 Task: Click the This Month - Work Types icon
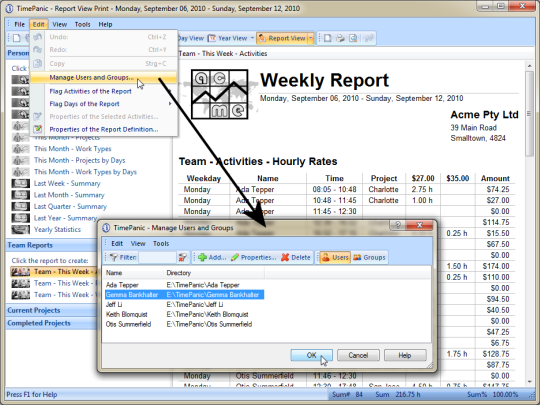coord(21,149)
